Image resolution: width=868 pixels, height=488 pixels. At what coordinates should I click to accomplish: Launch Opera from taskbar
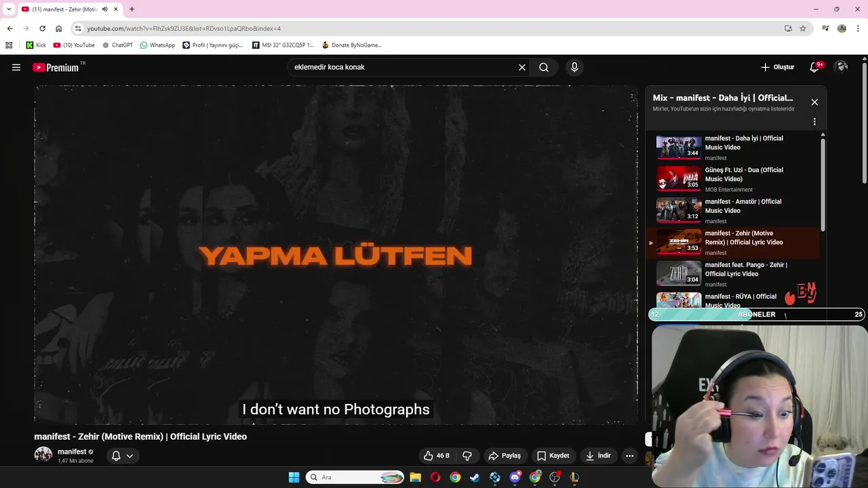[x=435, y=477]
